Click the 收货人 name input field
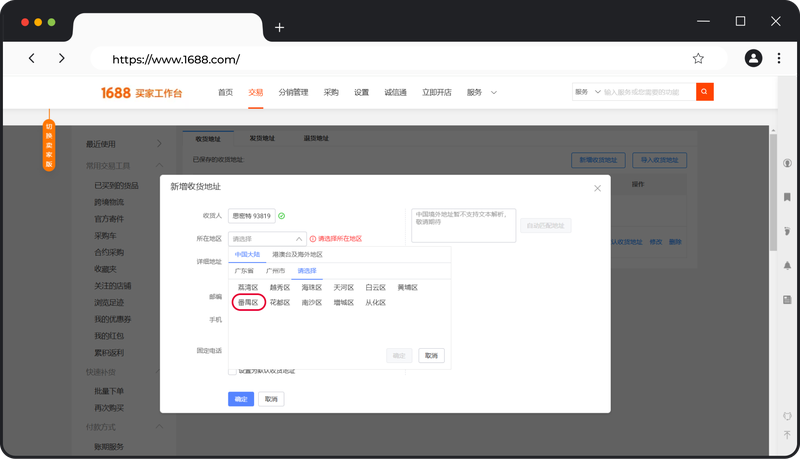Image resolution: width=800 pixels, height=459 pixels. [x=251, y=215]
